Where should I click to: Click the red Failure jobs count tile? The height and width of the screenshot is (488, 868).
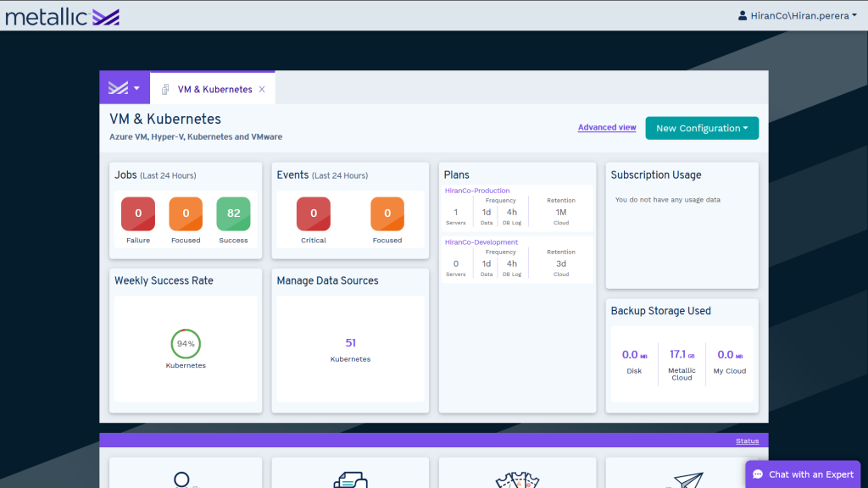[138, 213]
